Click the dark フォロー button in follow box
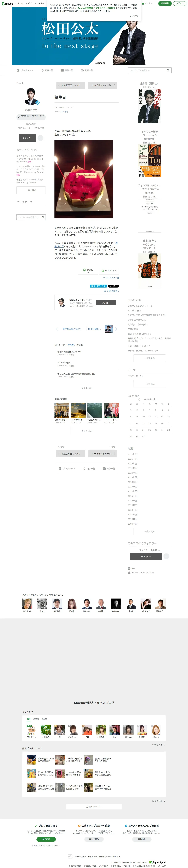The image size is (188, 868). 106,303
